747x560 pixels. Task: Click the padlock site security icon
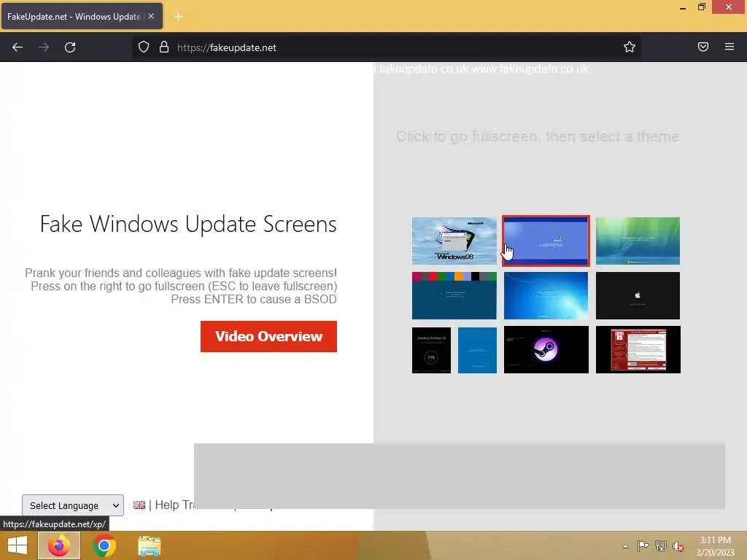pyautogui.click(x=164, y=47)
